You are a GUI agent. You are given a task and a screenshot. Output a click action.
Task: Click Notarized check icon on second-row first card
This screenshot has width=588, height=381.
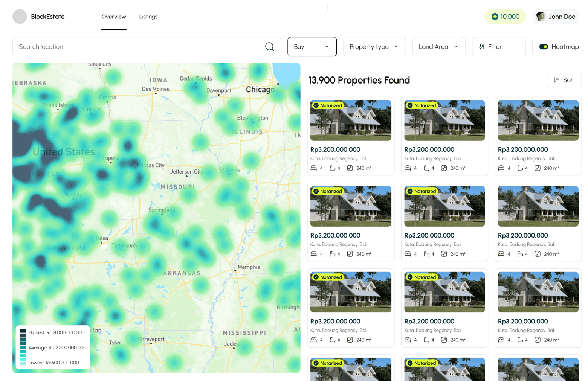[x=316, y=191]
